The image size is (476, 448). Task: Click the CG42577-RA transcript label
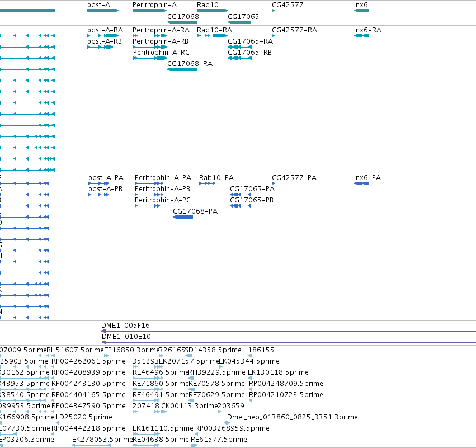click(294, 30)
